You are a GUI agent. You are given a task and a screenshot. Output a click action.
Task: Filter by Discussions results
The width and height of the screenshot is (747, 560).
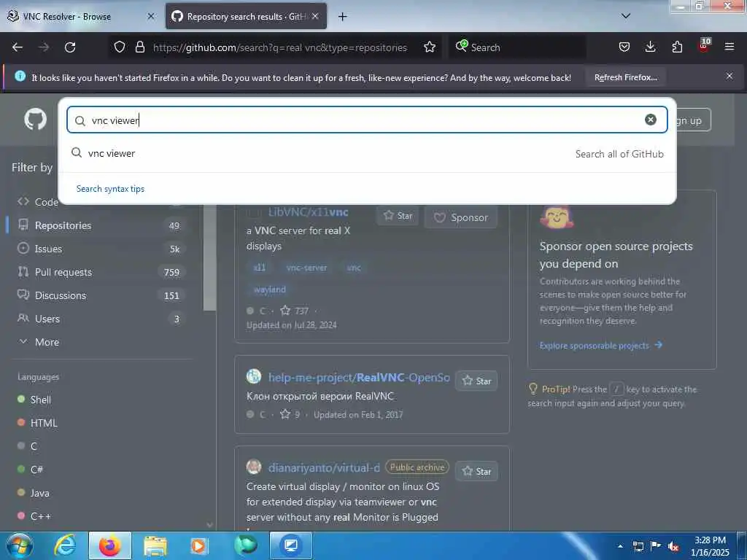[100, 295]
